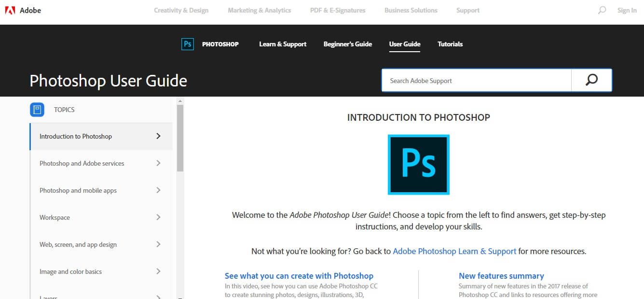This screenshot has width=644, height=299.
Task: Expand the Photoshop and mobile apps topic
Action: (158, 190)
